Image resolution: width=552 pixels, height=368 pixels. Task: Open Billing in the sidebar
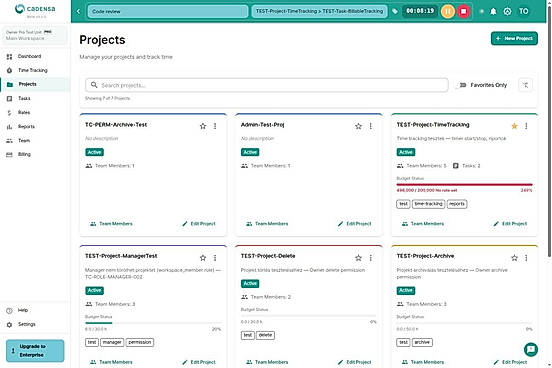point(34,154)
